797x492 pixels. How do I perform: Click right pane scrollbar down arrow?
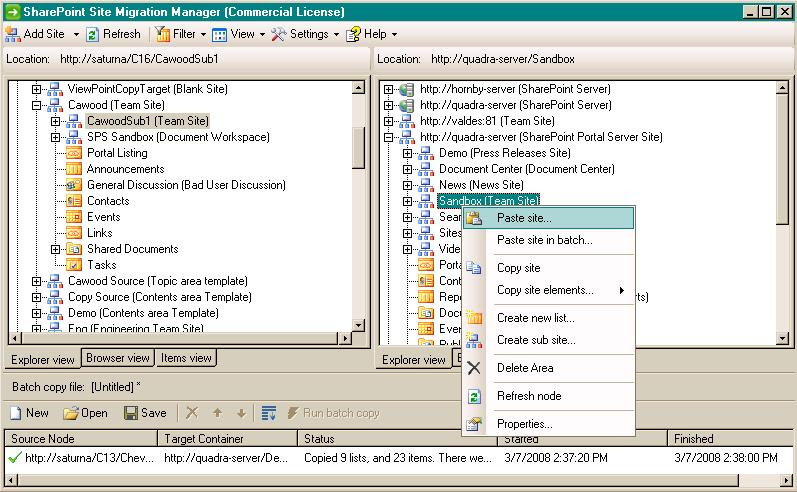point(782,338)
